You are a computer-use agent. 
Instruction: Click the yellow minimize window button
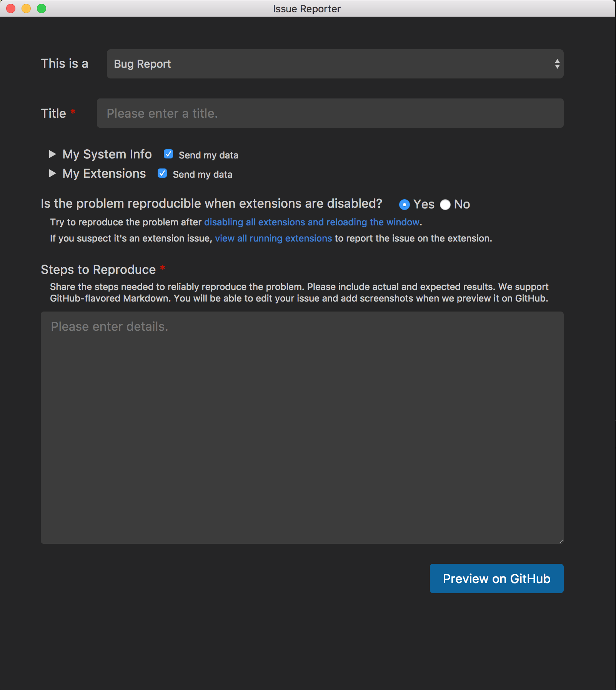(26, 8)
